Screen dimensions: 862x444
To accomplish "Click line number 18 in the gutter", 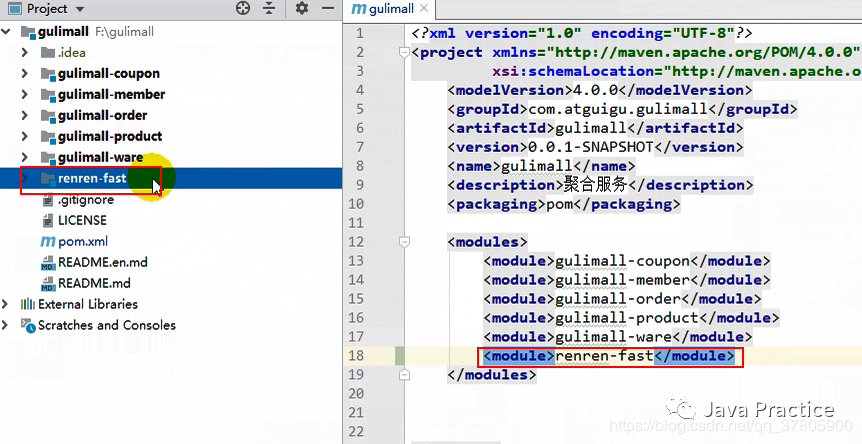I will point(356,356).
